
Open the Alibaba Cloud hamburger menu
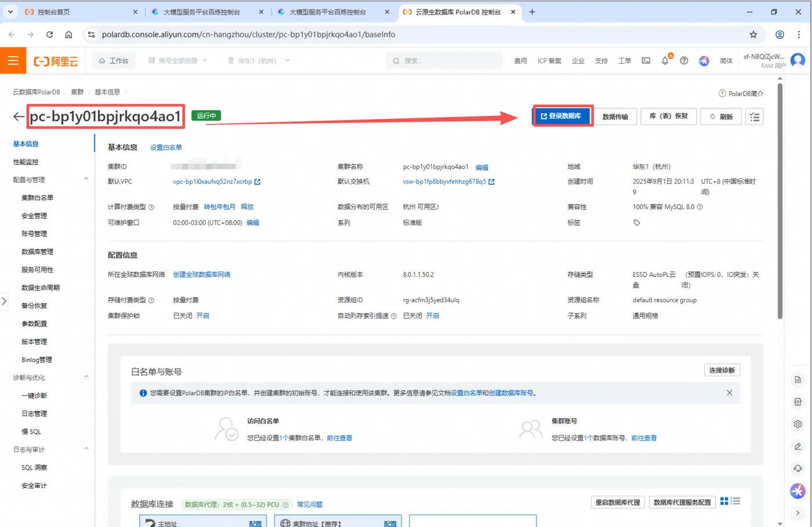(13, 60)
